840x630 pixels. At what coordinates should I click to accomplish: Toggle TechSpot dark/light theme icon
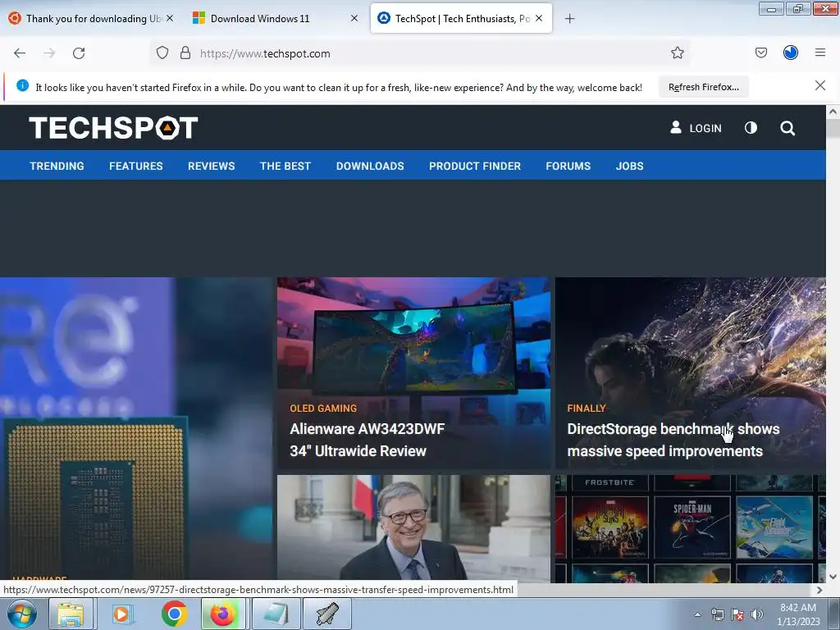pos(751,127)
